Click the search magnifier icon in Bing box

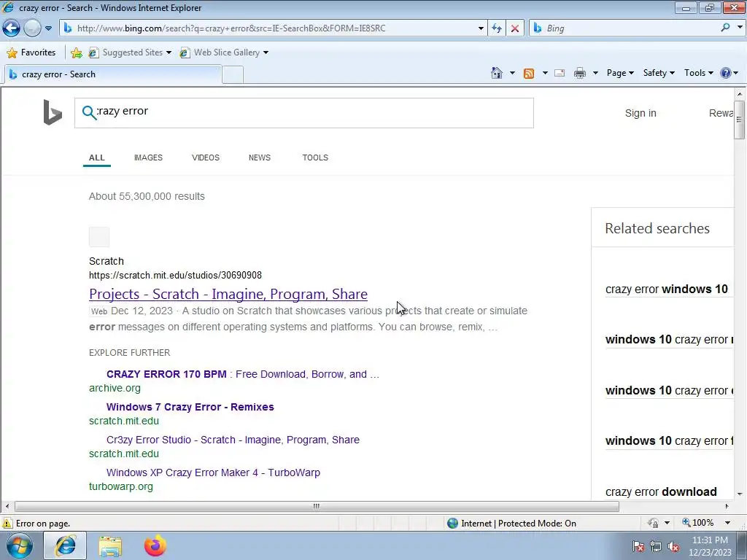[x=89, y=113]
